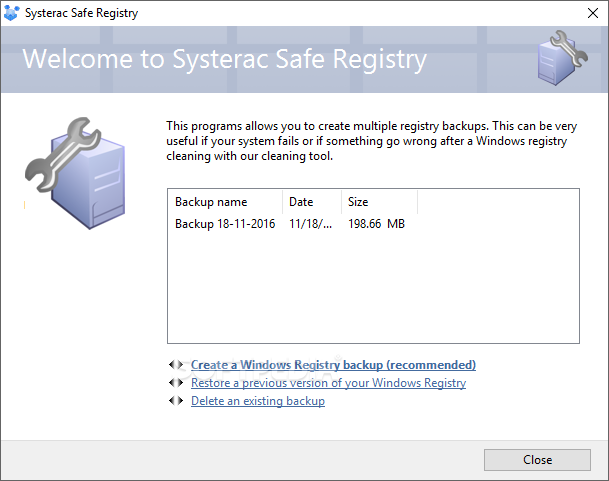This screenshot has height=481, width=609.
Task: Click the server wrench icon in header banner
Action: click(x=562, y=58)
